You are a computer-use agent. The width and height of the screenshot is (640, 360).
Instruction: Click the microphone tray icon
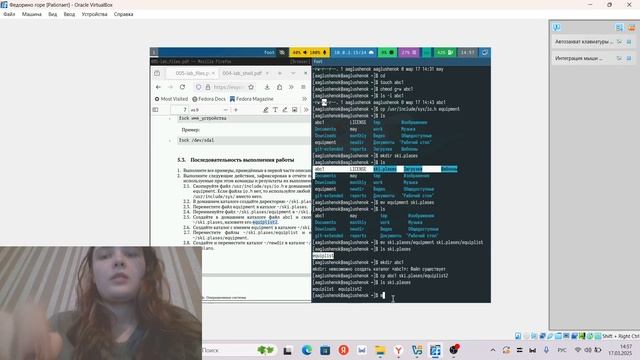[x=546, y=350]
